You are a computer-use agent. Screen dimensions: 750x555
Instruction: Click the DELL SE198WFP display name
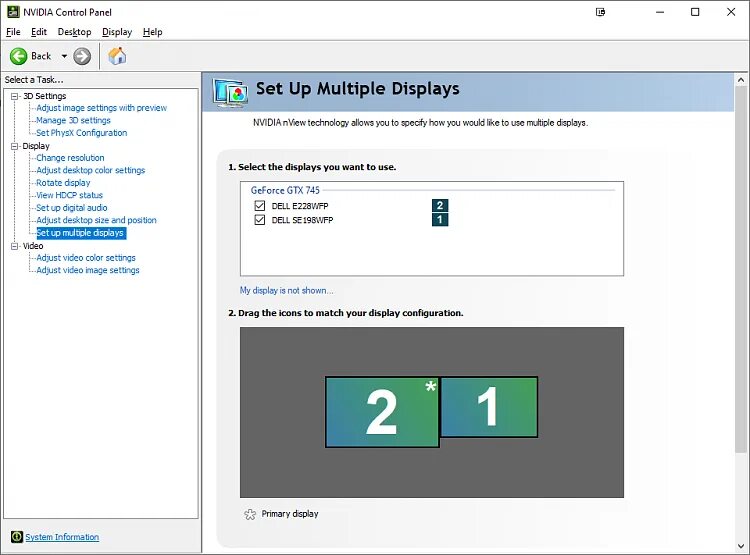[x=302, y=220]
